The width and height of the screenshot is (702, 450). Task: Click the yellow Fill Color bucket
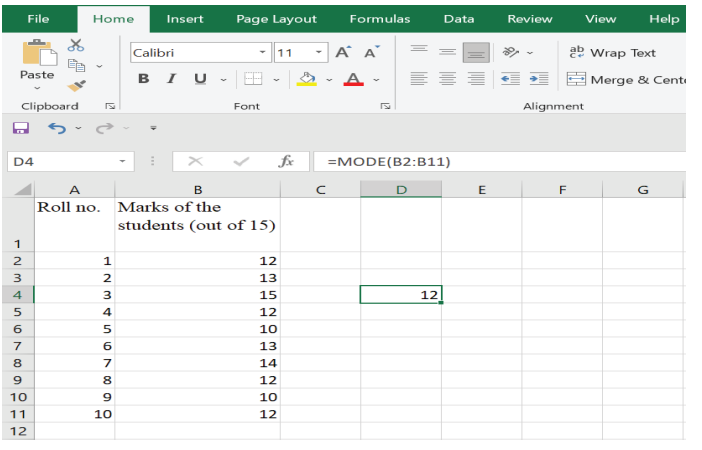(x=308, y=79)
